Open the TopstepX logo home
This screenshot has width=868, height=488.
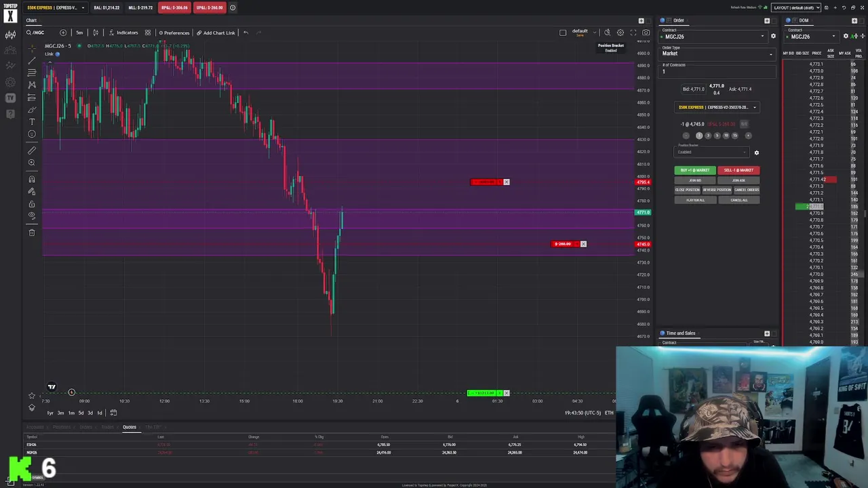click(x=10, y=12)
